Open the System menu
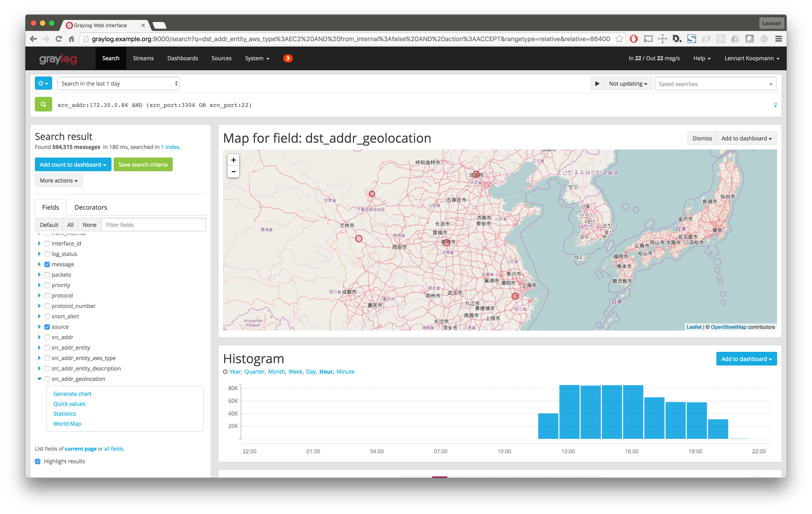 [x=257, y=58]
